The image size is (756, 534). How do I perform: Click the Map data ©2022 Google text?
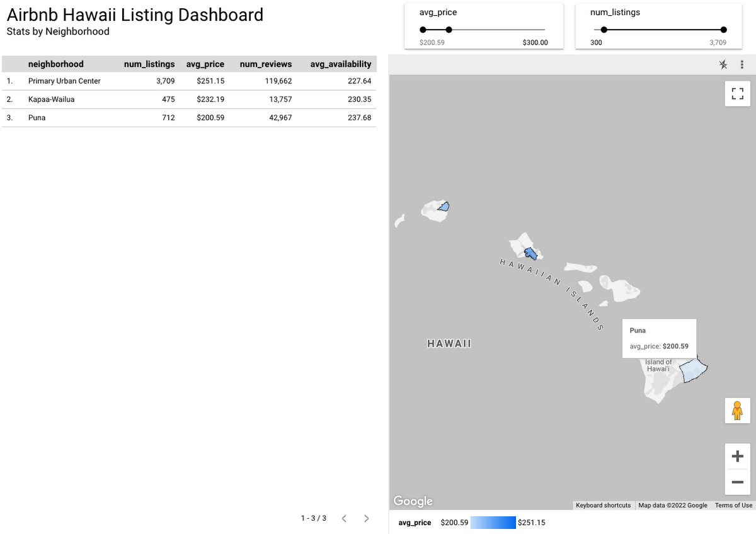pos(673,505)
